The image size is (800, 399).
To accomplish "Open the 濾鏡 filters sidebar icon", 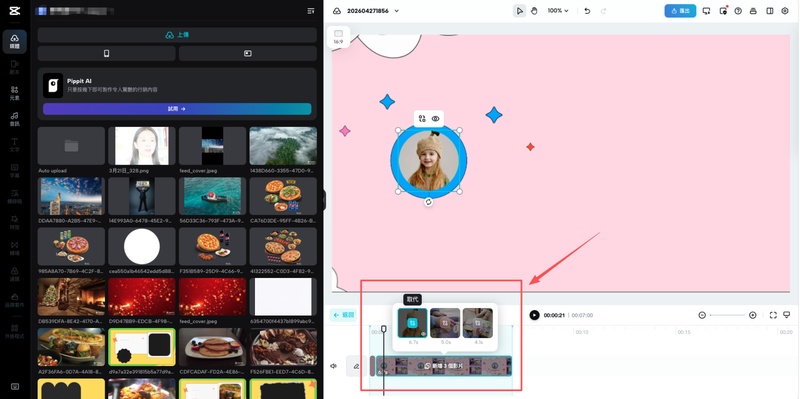I will click(x=15, y=274).
